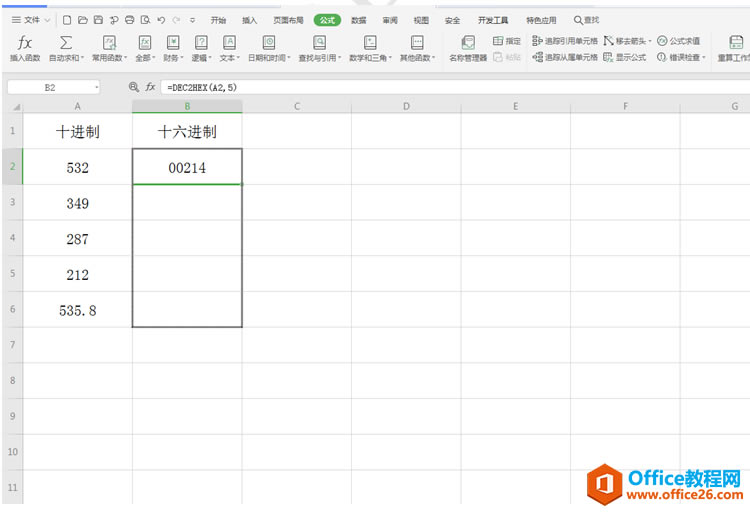
Task: Open the 名称管理器 name manager
Action: tap(468, 49)
